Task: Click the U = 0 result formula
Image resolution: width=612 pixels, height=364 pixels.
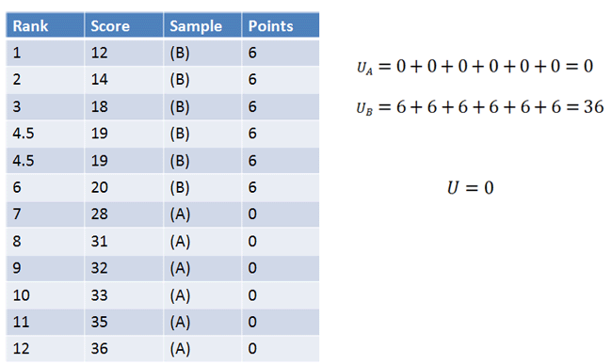Action: (471, 187)
